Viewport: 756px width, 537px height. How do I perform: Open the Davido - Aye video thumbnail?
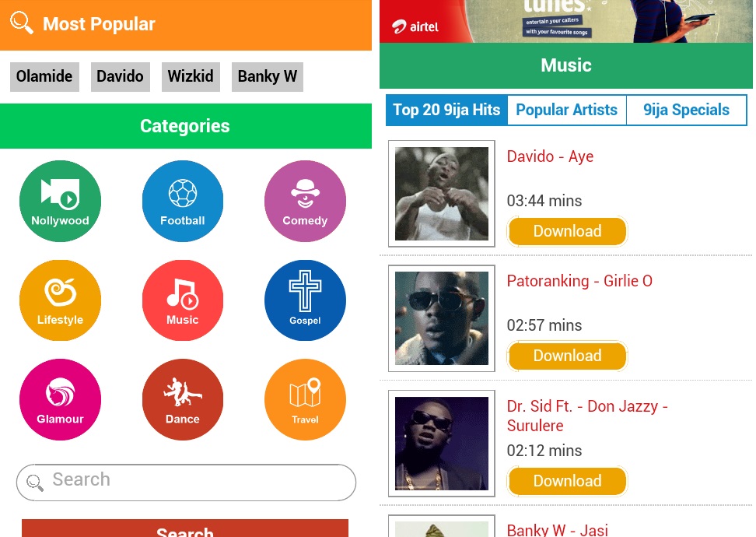pos(442,194)
